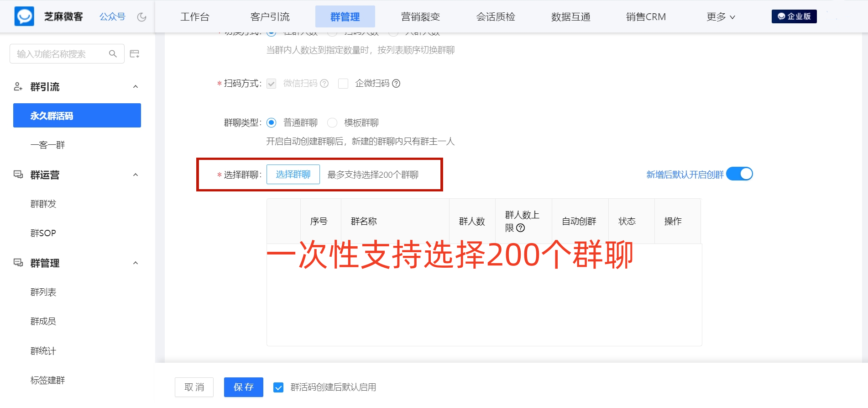
Task: Click the 保存 button
Action: 244,387
